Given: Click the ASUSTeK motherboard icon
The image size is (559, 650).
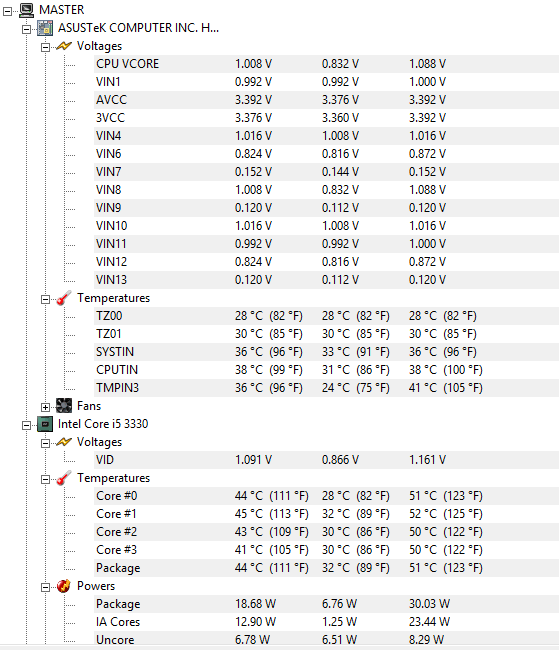Looking at the screenshot, I should [x=45, y=28].
